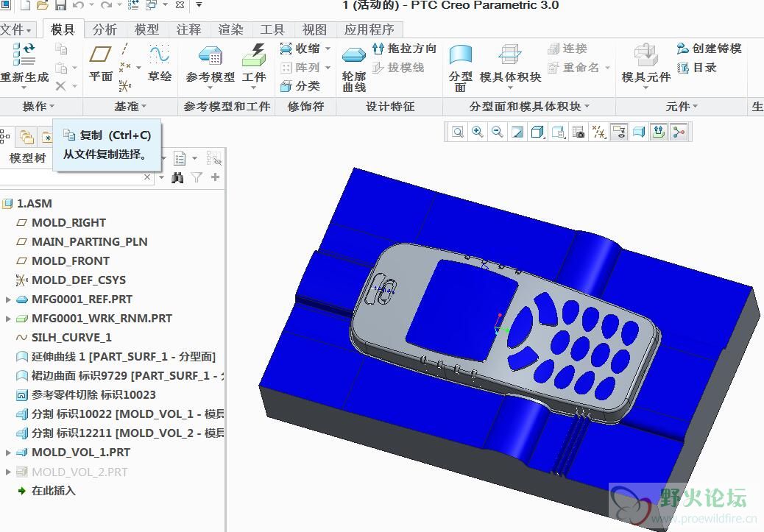
Task: Switch to the Render (渲染) tab
Action: click(x=230, y=29)
